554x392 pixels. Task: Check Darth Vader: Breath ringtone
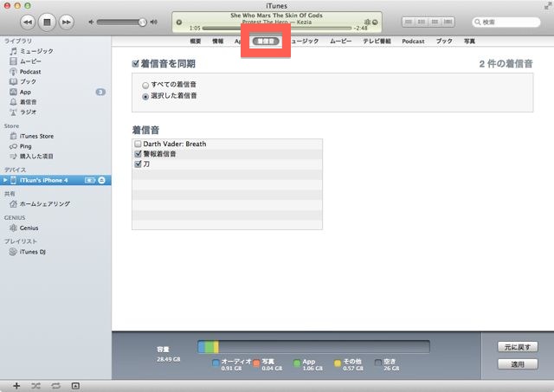coord(138,145)
